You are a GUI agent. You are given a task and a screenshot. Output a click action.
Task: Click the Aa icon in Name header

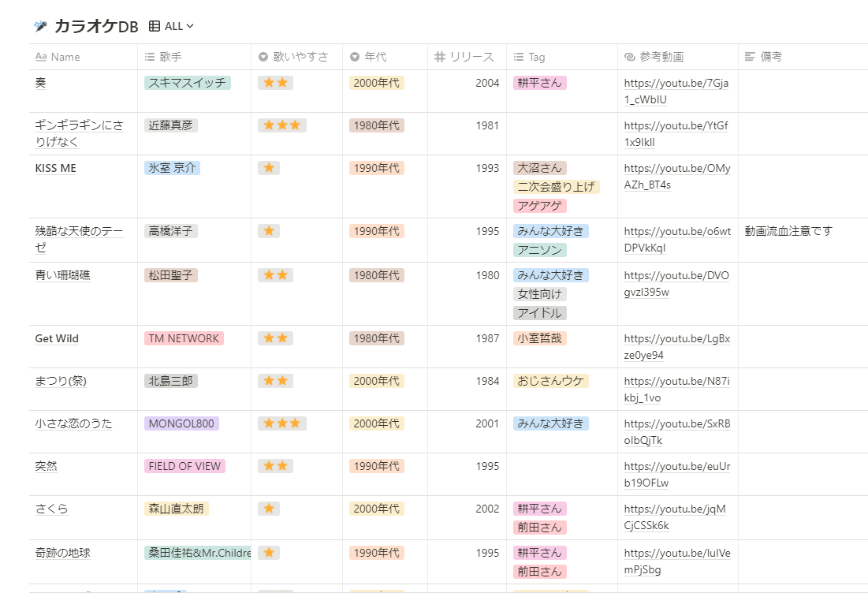pos(41,57)
